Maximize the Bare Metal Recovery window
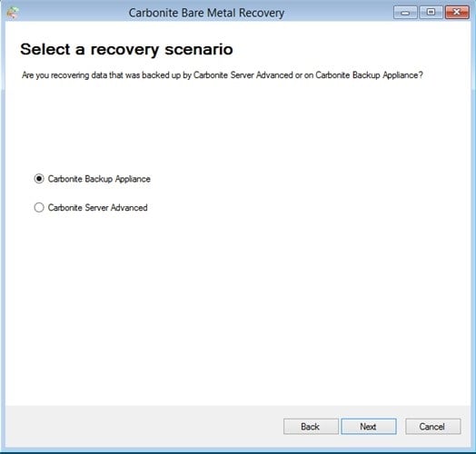The image size is (476, 454). tap(431, 13)
